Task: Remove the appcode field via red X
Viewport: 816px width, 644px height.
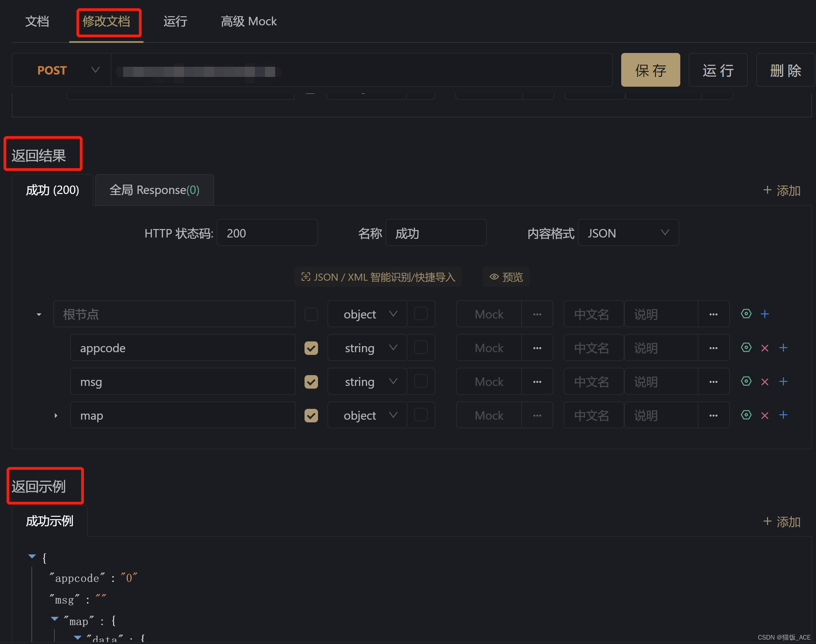Action: pos(765,348)
